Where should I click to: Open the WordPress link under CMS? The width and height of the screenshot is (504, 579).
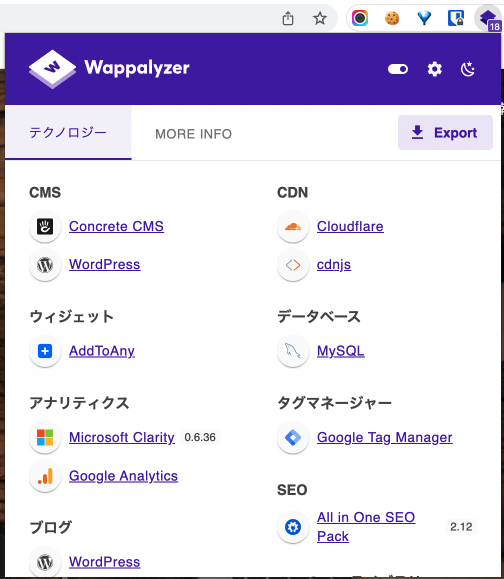click(104, 264)
